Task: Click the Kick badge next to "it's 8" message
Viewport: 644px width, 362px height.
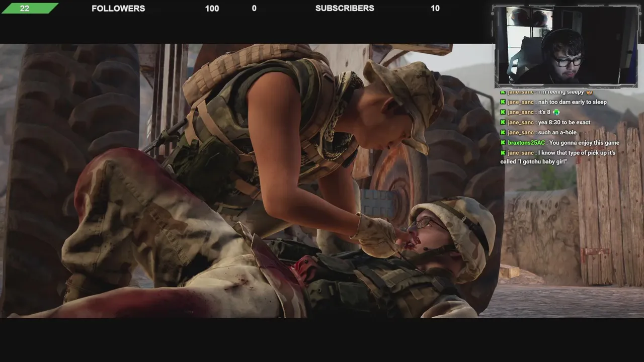Action: pos(503,112)
